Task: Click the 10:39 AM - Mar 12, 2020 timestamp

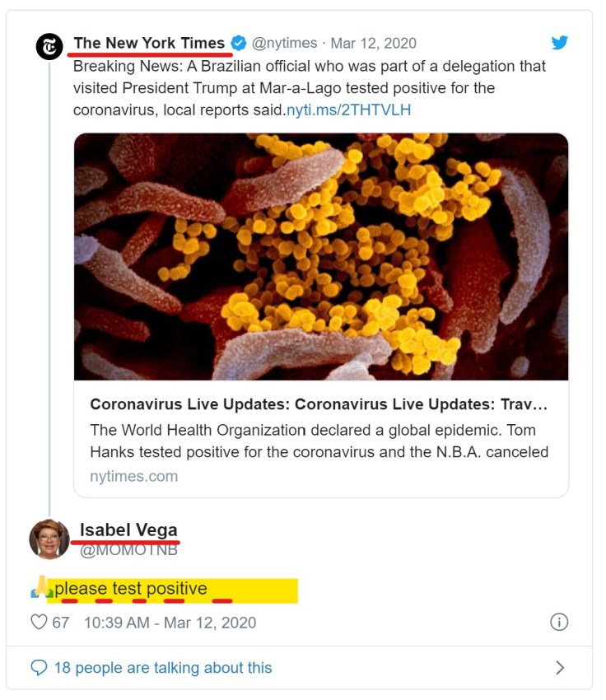Action: pyautogui.click(x=170, y=623)
